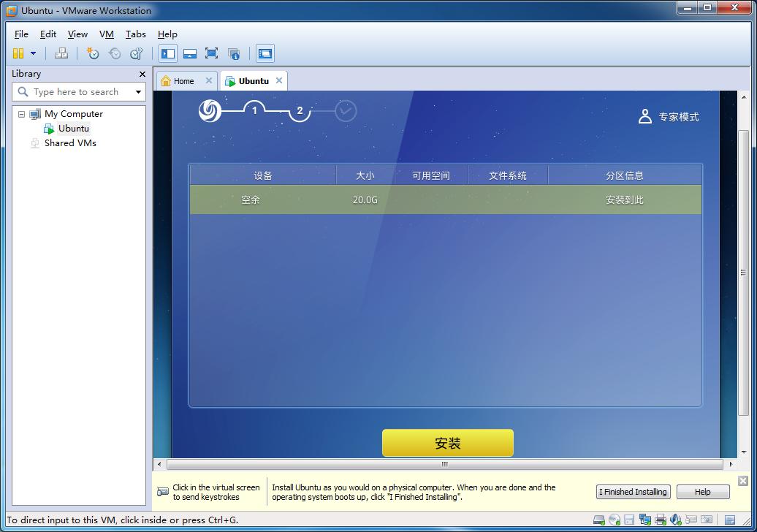Screen dimensions: 757x532
Task: Click installer step 1 indicator
Action: tap(254, 110)
